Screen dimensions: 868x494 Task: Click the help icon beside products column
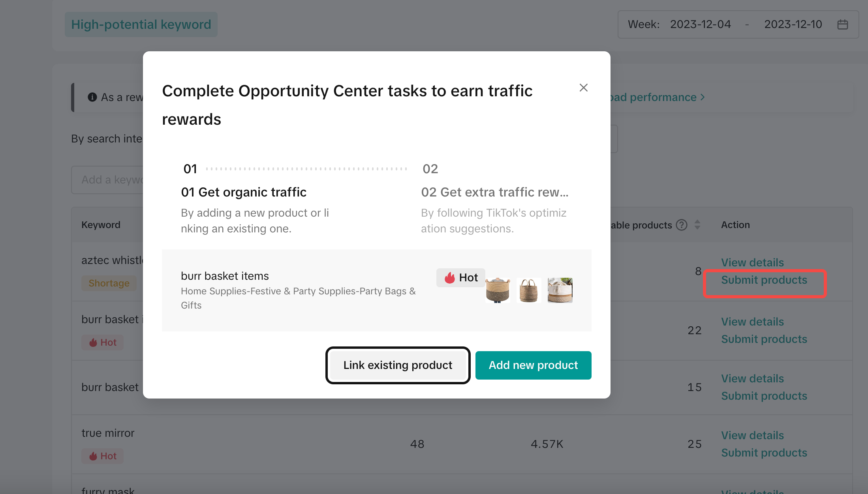pyautogui.click(x=681, y=225)
